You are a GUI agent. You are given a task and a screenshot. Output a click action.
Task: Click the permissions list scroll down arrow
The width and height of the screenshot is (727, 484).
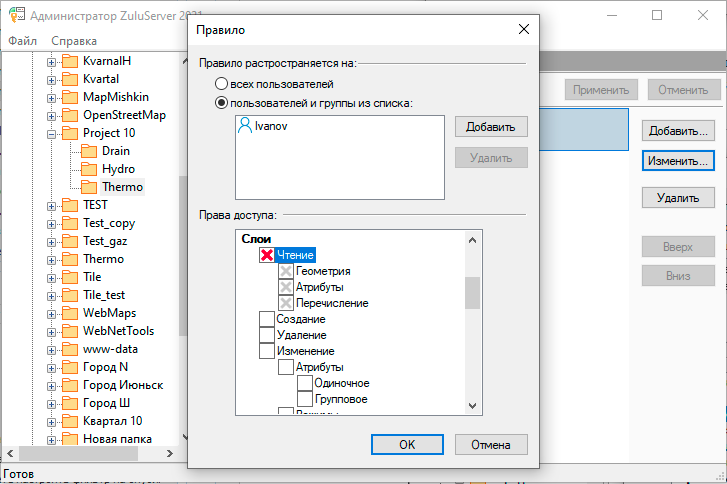[473, 405]
